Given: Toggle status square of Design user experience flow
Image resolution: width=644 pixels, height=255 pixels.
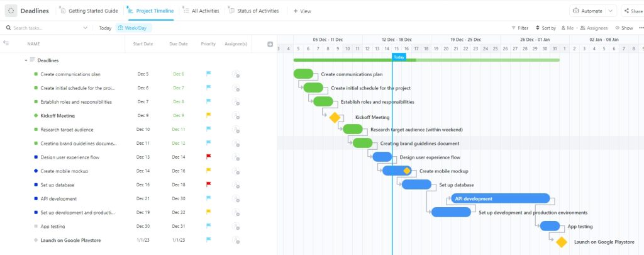Looking at the screenshot, I should point(36,157).
